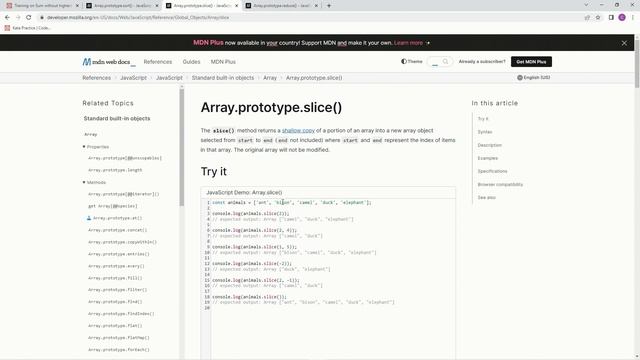
Task: Jump to Try it section in article list
Action: point(483,119)
